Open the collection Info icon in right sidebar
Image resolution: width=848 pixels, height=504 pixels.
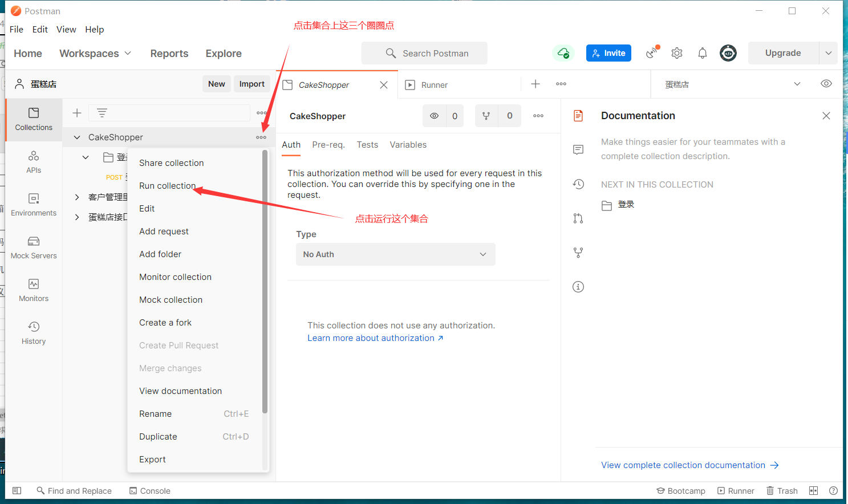point(578,287)
